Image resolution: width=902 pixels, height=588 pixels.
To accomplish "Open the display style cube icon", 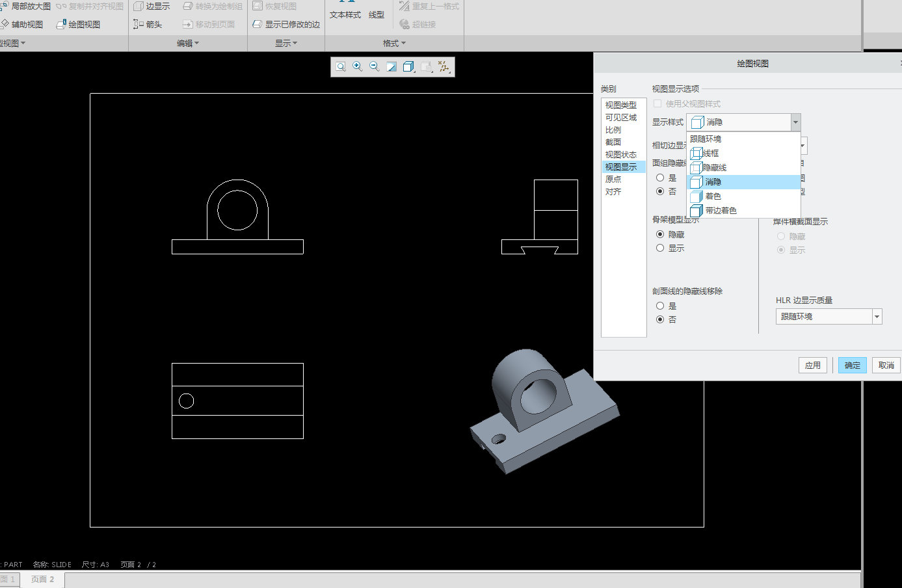I will tap(408, 67).
